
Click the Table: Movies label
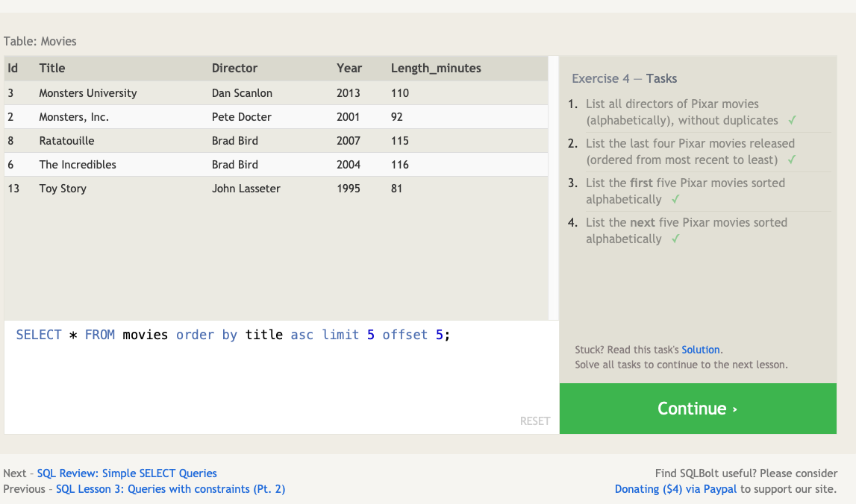40,42
